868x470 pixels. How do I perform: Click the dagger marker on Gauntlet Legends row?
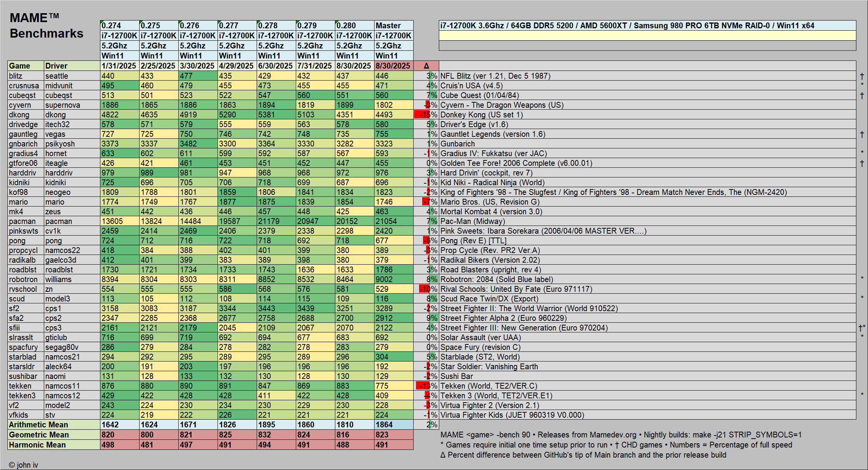[862, 134]
